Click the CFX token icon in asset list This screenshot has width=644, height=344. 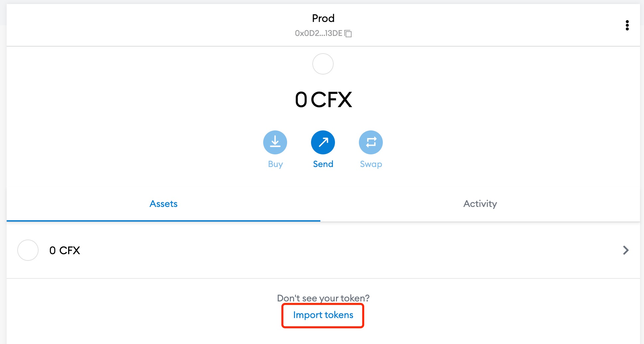pos(28,250)
